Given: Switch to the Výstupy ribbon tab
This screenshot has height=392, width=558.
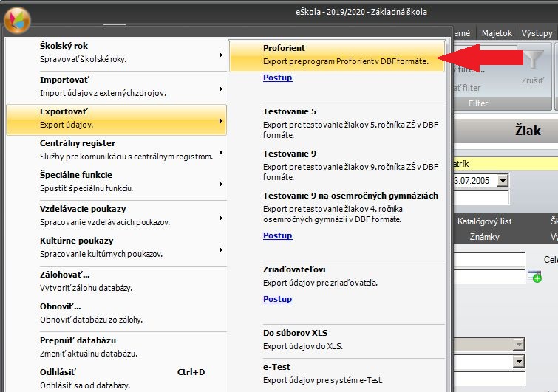Looking at the screenshot, I should (x=536, y=33).
